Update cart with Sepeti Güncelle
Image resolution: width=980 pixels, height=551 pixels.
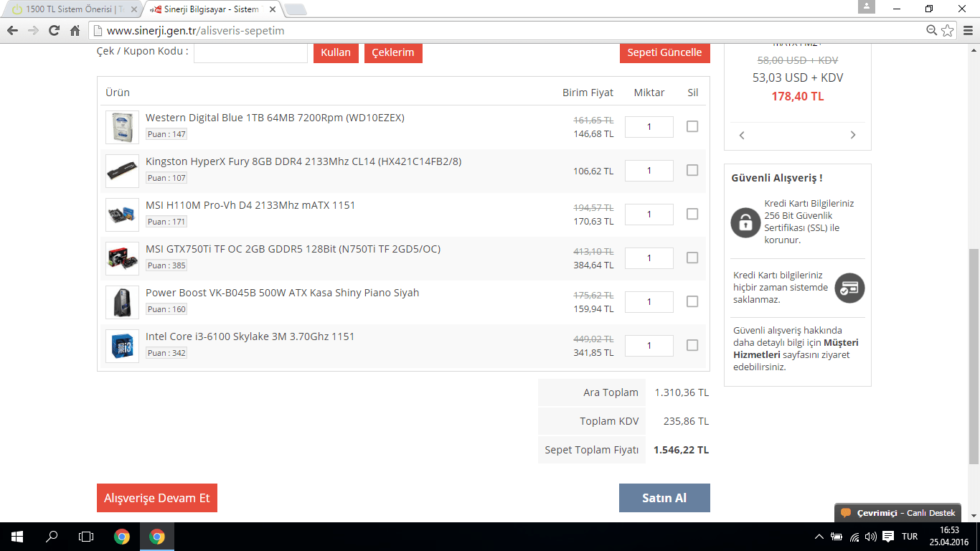click(664, 52)
